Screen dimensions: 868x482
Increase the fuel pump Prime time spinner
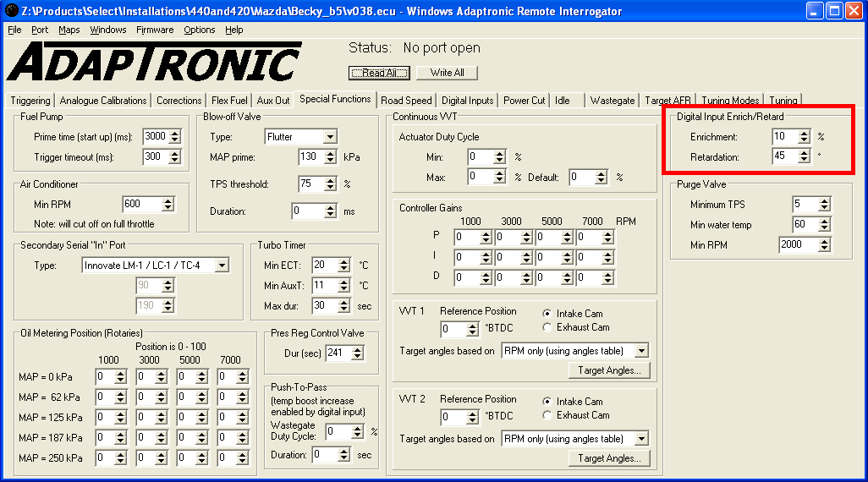pos(174,132)
